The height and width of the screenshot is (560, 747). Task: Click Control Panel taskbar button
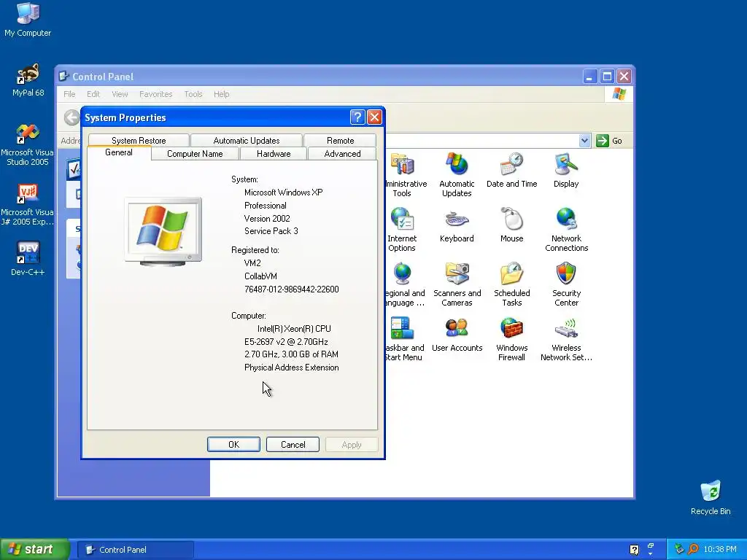pyautogui.click(x=135, y=550)
